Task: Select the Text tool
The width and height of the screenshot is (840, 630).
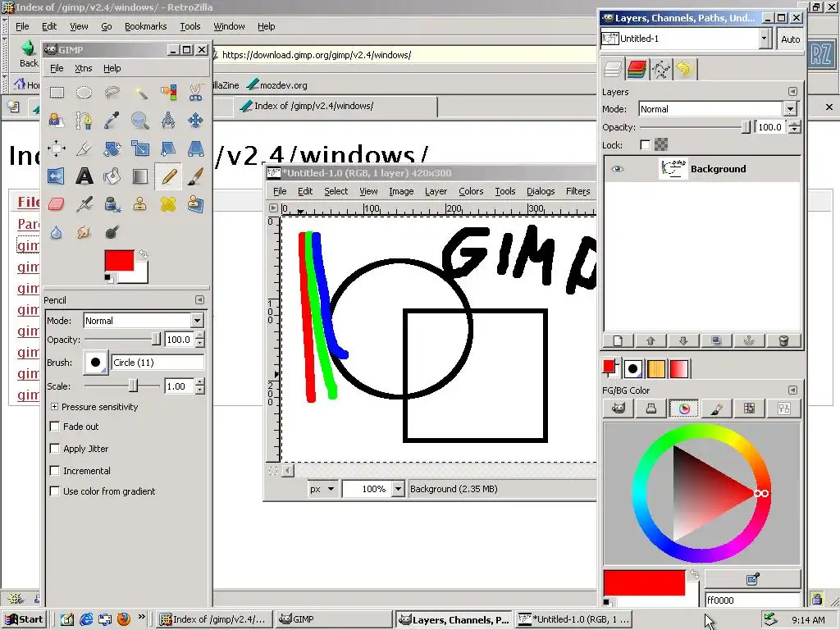Action: pos(84,176)
